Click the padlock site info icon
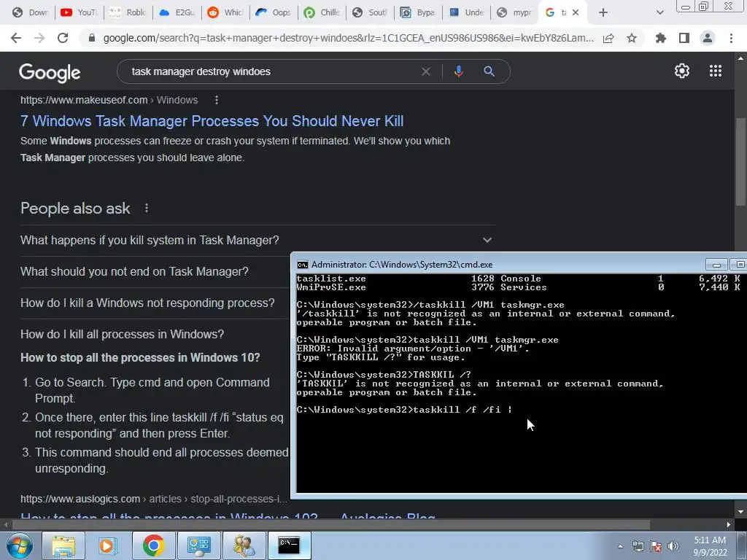747x560 pixels. click(92, 38)
